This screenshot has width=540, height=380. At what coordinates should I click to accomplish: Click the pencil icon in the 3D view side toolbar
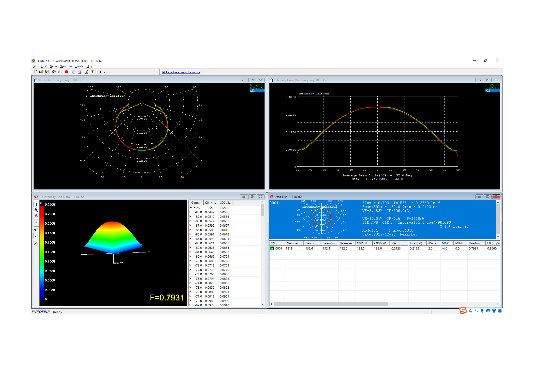click(35, 243)
